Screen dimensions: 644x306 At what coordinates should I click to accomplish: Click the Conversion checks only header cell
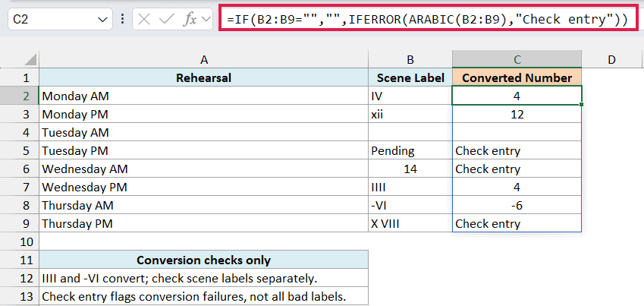click(204, 260)
